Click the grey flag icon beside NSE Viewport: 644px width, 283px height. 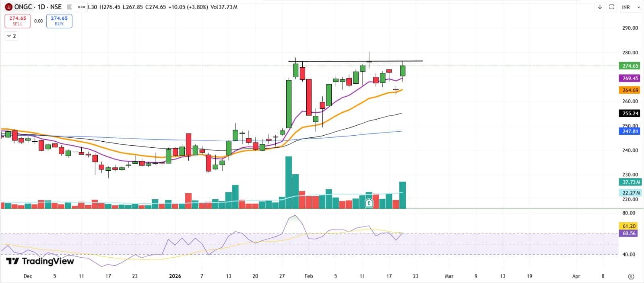click(x=69, y=7)
